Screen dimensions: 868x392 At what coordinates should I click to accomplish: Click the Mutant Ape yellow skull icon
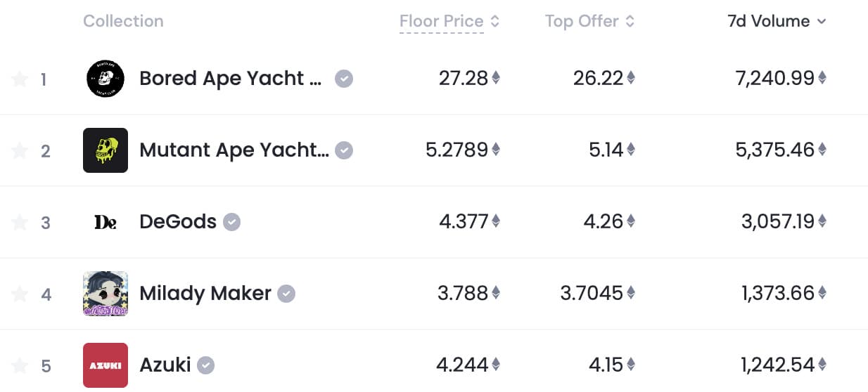(106, 150)
